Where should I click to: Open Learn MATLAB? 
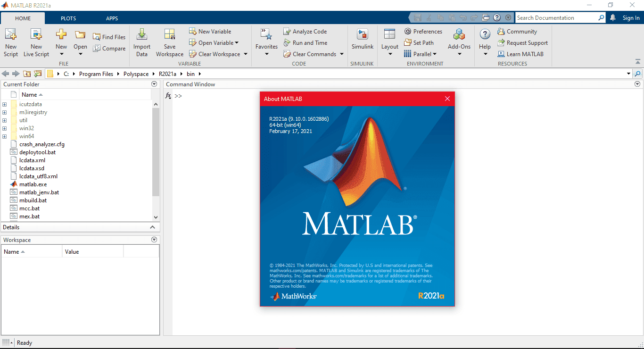pos(520,54)
